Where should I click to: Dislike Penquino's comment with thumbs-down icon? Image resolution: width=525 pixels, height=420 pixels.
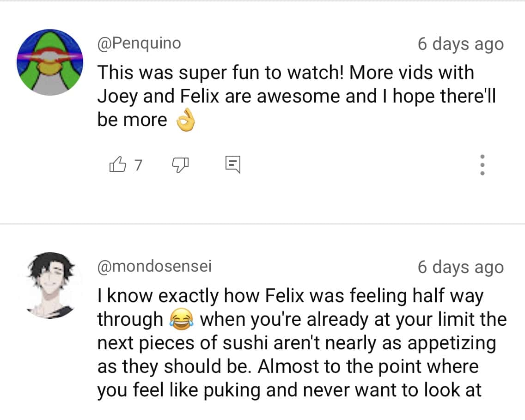(x=181, y=164)
